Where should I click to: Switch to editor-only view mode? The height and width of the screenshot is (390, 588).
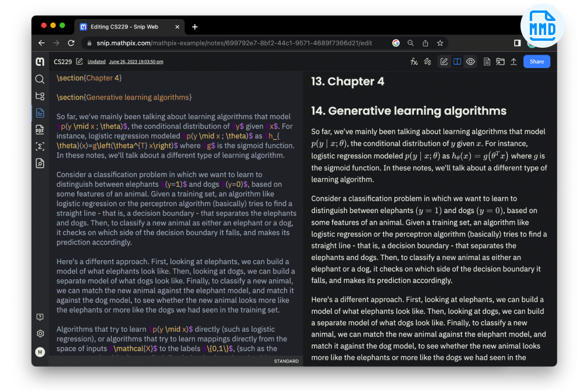click(444, 62)
